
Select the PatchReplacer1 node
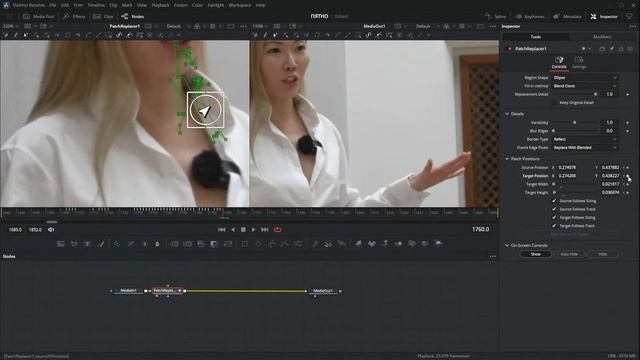pos(167,291)
